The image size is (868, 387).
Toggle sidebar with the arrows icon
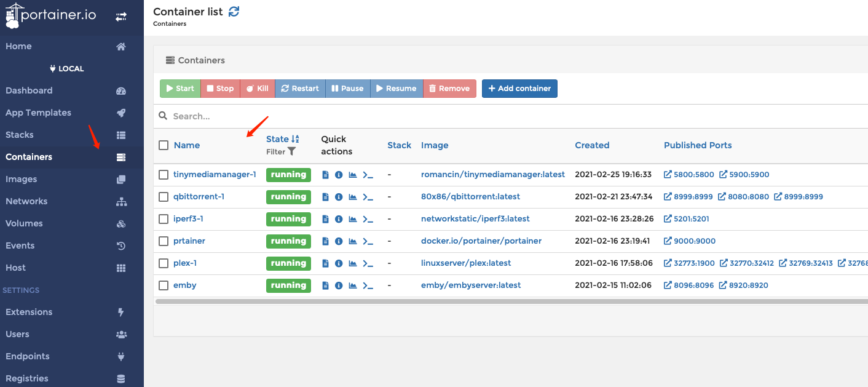[x=121, y=17]
